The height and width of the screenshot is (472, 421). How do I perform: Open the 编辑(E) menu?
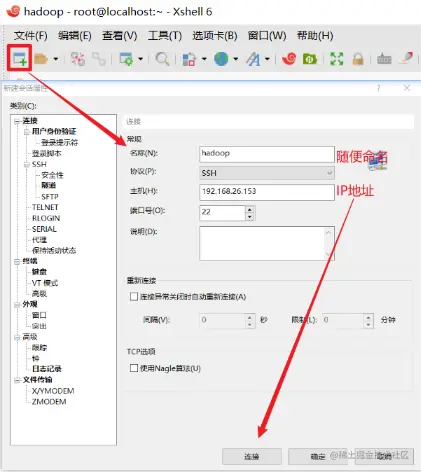pyautogui.click(x=75, y=35)
